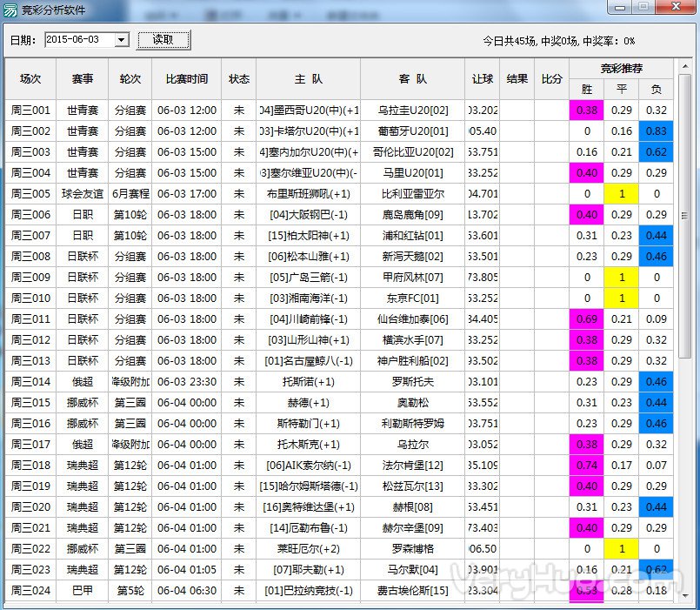Image resolution: width=700 pixels, height=610 pixels.
Task: Open the date dropdown arrow
Action: tap(121, 40)
